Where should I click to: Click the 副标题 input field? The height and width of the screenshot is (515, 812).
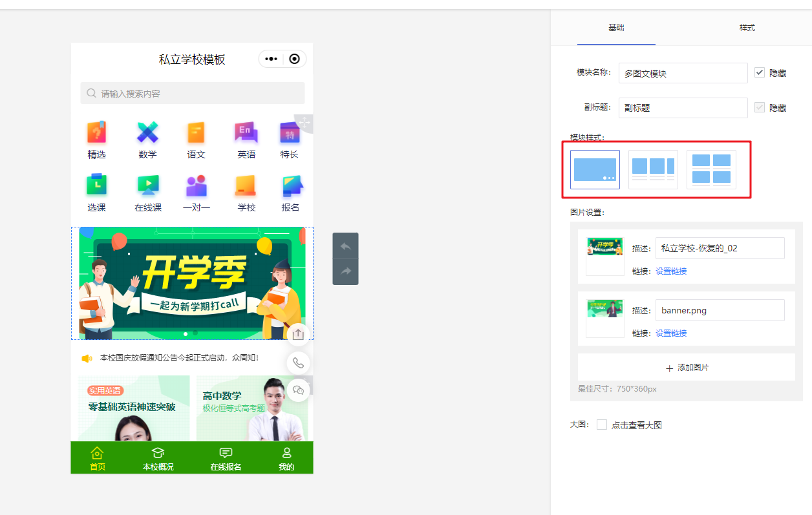[x=683, y=108]
